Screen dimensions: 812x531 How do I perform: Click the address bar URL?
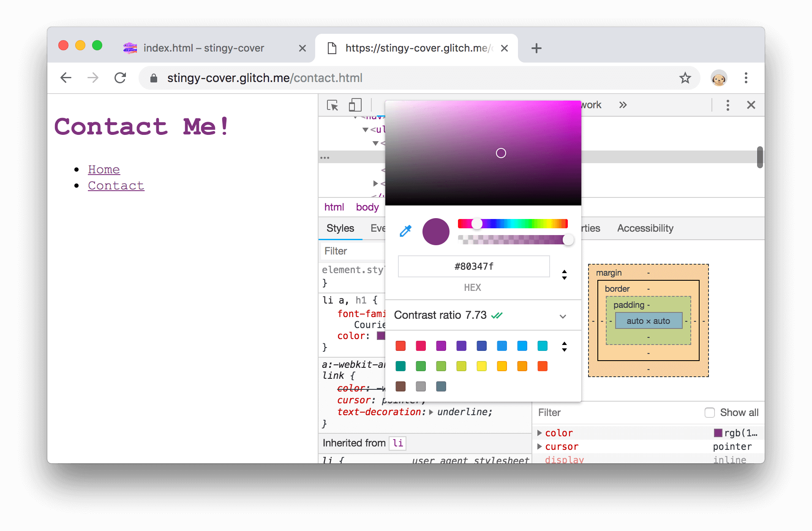265,78
